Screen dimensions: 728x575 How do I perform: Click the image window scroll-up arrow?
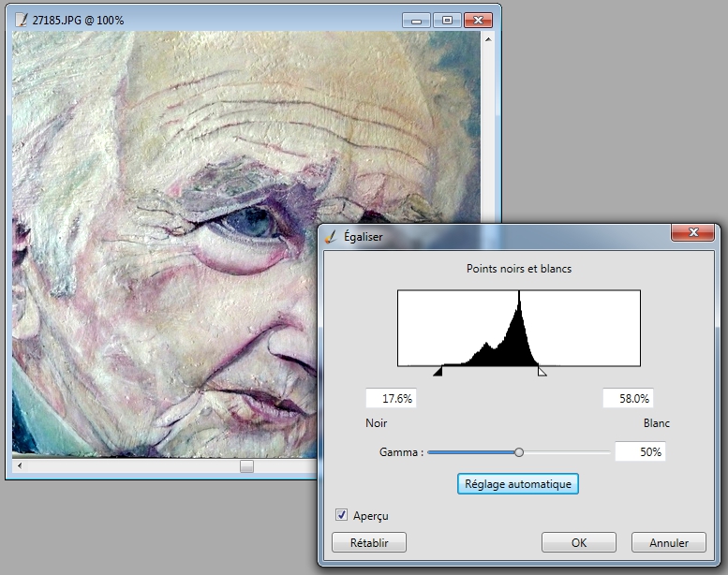coord(488,40)
